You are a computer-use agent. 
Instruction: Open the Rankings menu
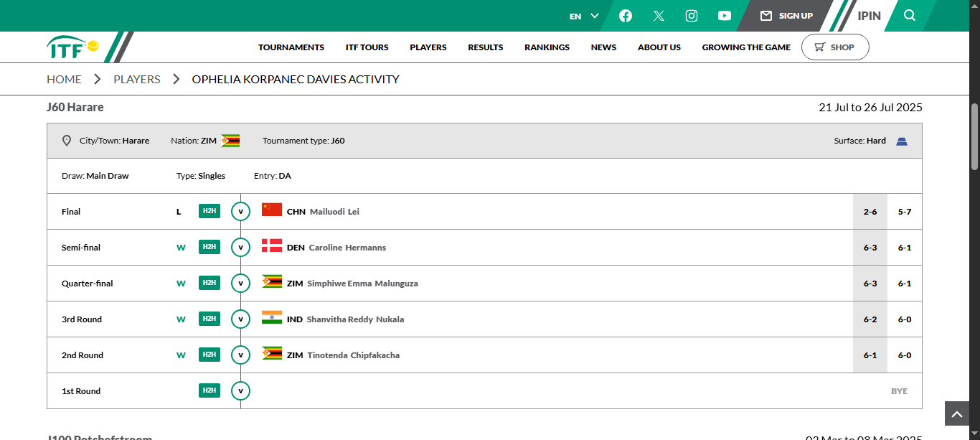(547, 47)
